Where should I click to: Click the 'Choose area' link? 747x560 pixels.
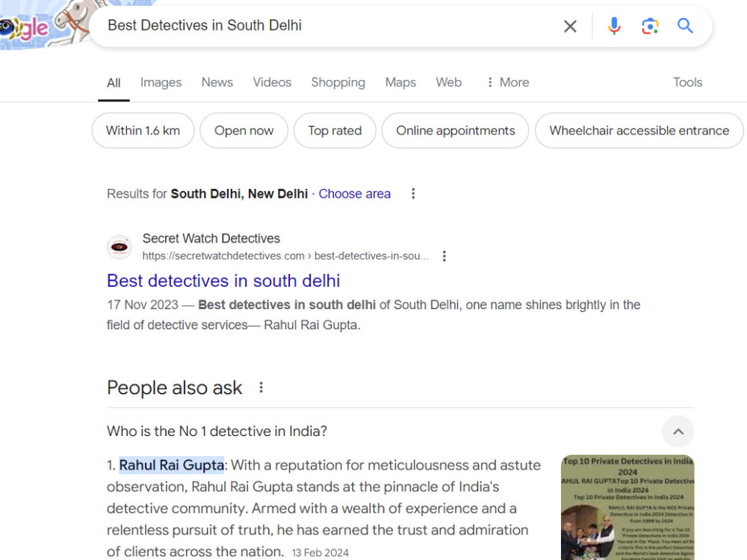(354, 194)
